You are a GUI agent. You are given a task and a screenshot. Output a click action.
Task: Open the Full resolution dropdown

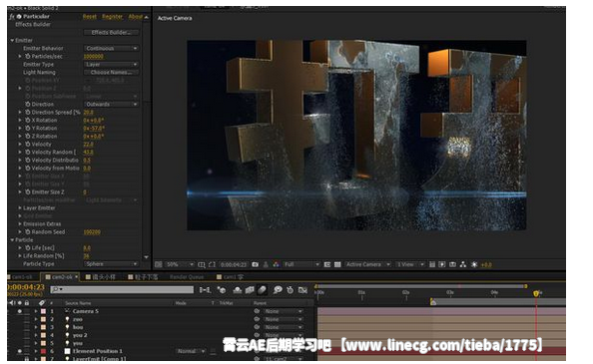tap(301, 264)
